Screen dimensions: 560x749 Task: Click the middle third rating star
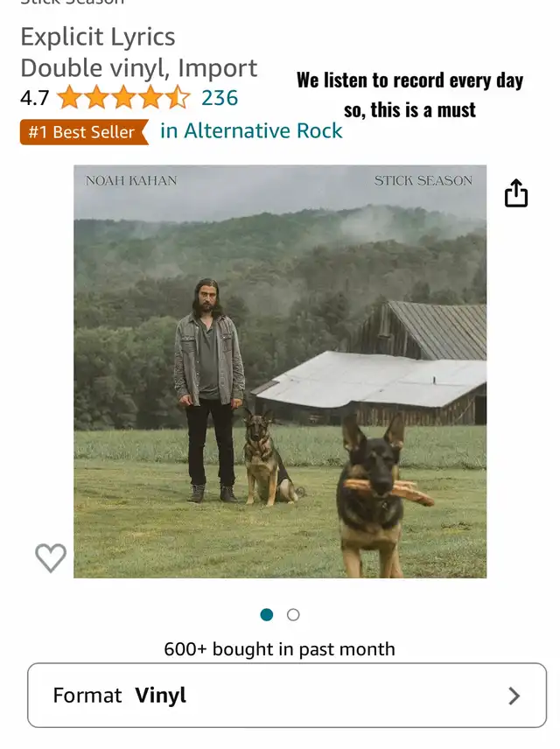coord(123,97)
